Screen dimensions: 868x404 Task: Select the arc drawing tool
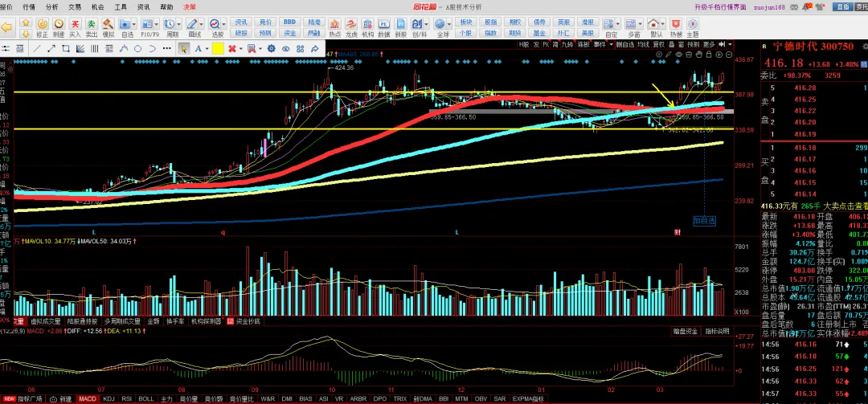(152, 49)
